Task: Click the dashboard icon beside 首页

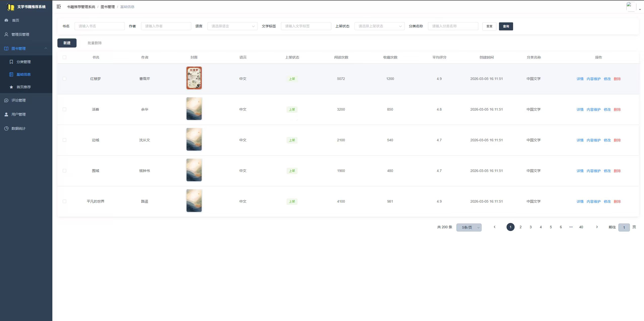Action: (x=7, y=20)
